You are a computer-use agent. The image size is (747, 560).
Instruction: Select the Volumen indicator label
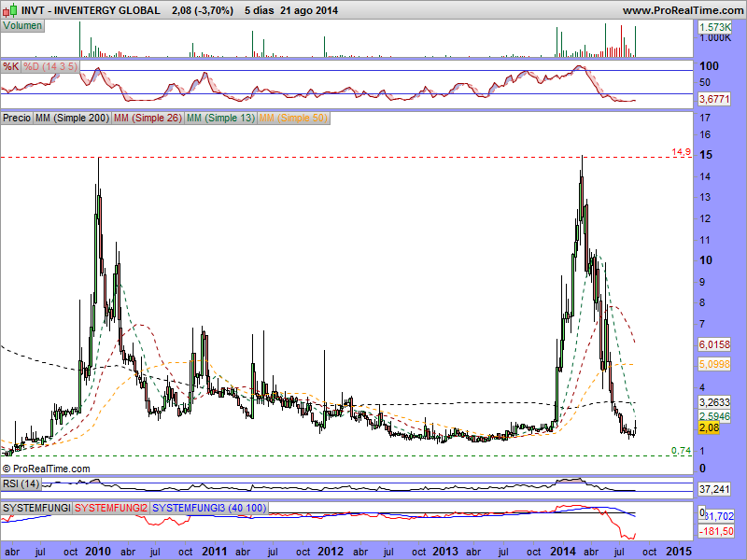pos(22,26)
